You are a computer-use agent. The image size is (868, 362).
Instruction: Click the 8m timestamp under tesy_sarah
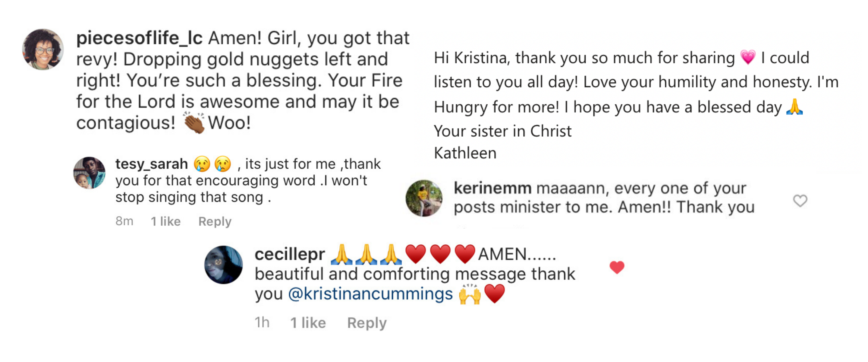[x=124, y=221]
